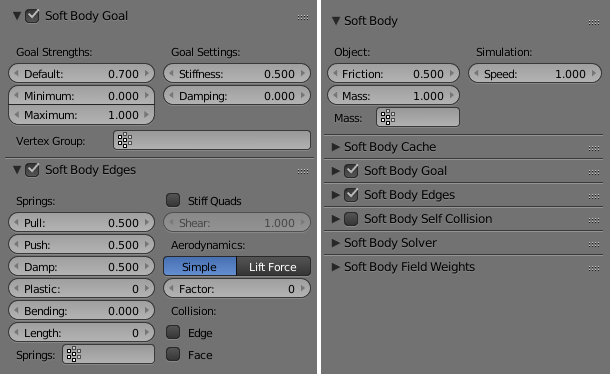Decrease Pull spring value with left arrow
This screenshot has width=610, height=374.
[16, 222]
